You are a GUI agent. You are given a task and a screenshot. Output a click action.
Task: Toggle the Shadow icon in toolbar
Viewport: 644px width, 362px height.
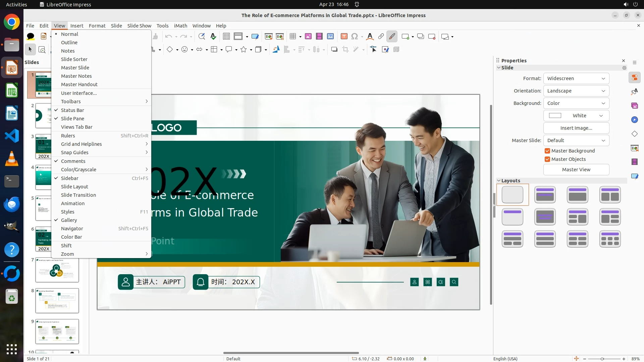pyautogui.click(x=334, y=50)
